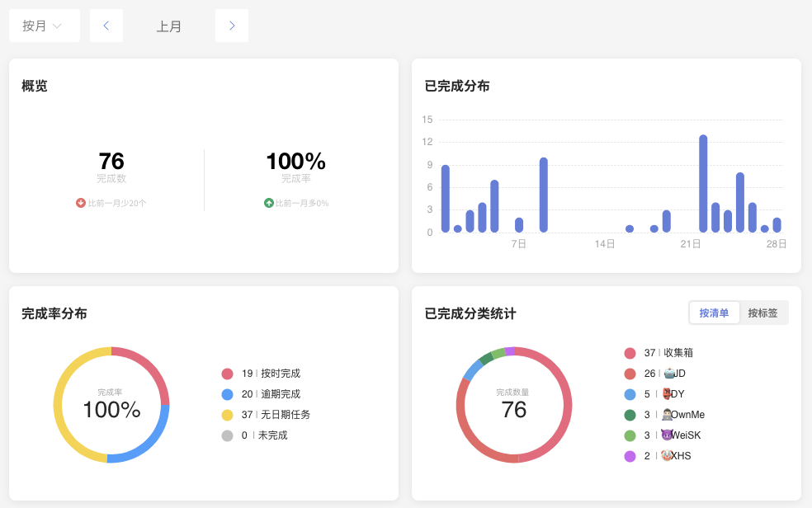Click the 7日 axis label
812x508 pixels.
pyautogui.click(x=518, y=243)
